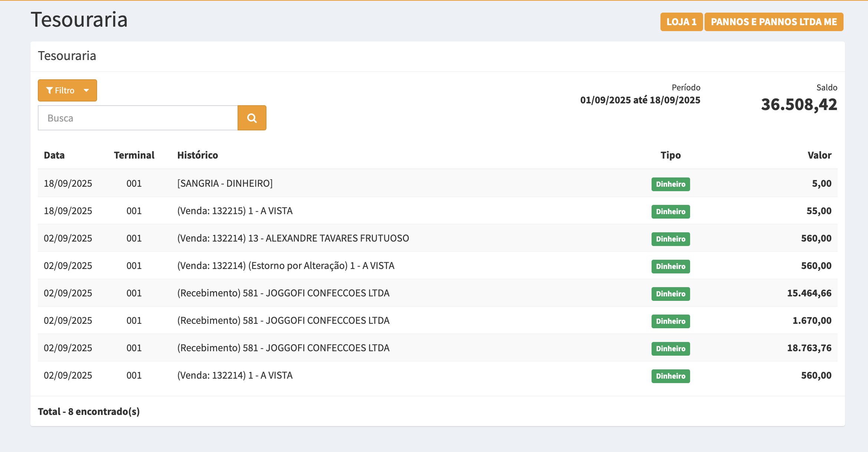
Task: Select the ALEXANDRE TAVARES FRUTUOSO entry
Action: coord(293,238)
